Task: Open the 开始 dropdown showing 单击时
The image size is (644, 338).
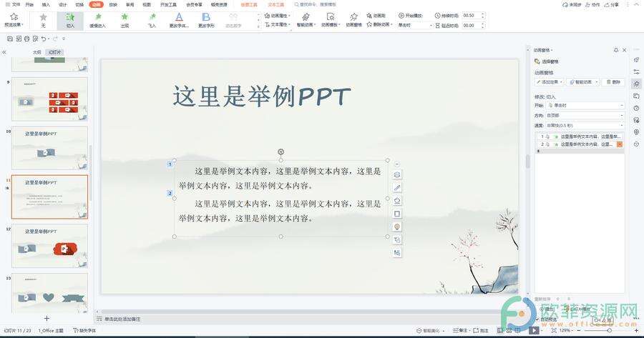Action: tap(585, 106)
